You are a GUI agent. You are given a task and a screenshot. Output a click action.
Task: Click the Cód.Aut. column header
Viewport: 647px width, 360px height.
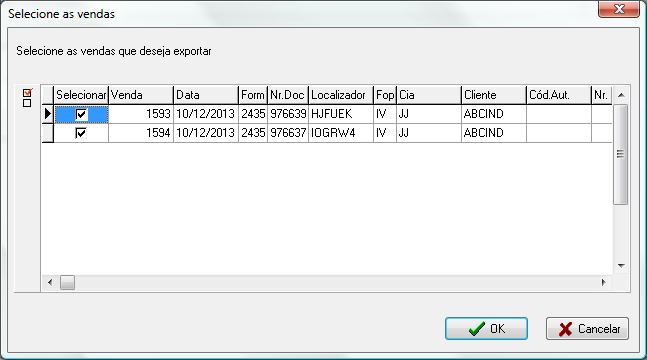(559, 95)
